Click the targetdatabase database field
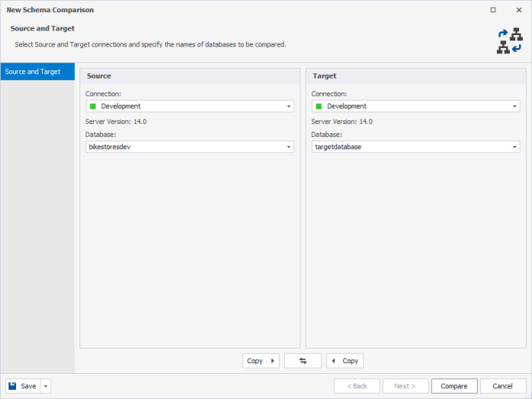532x399 pixels. pyautogui.click(x=409, y=147)
